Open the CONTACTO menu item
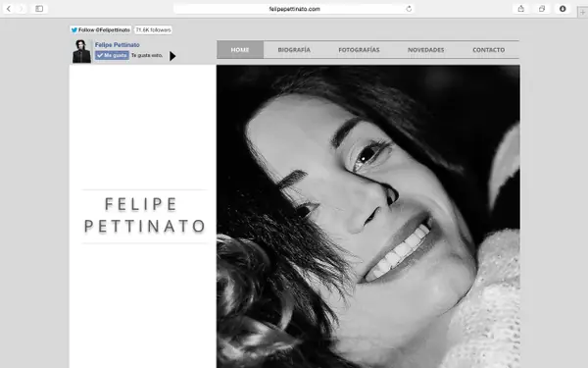Viewport: 588px width, 368px height. 489,50
